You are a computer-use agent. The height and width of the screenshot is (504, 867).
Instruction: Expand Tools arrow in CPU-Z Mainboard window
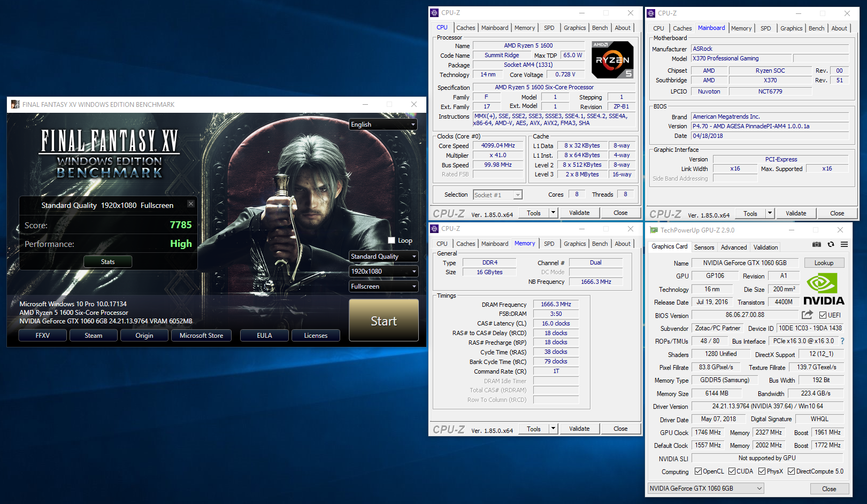click(x=770, y=213)
